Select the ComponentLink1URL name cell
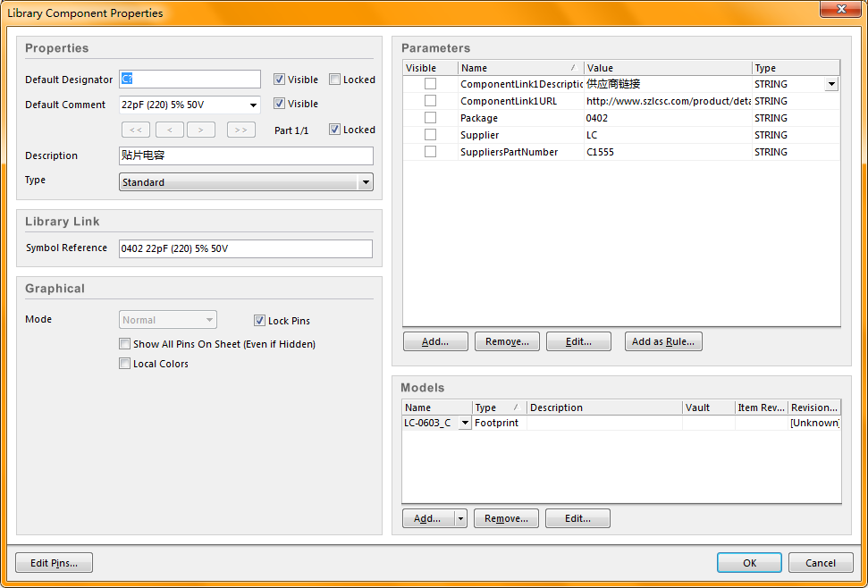The height and width of the screenshot is (588, 868). point(520,101)
